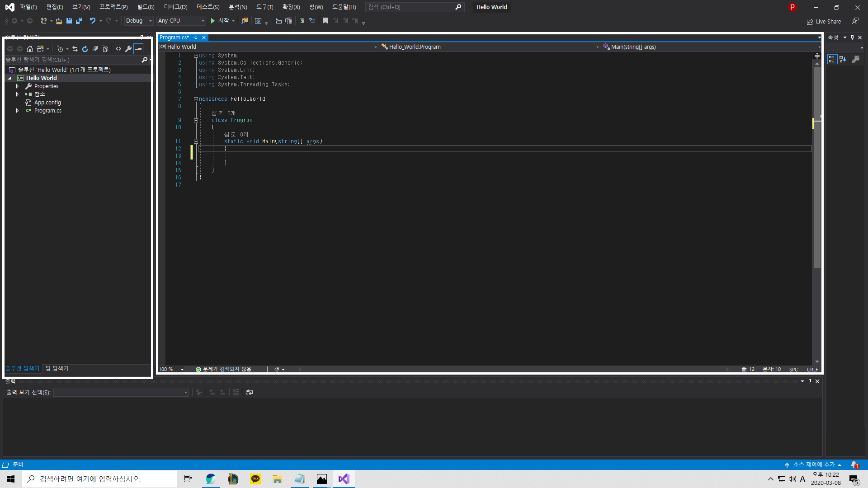Expand the 참조 references node
This screenshot has height=488, width=868.
tap(17, 94)
